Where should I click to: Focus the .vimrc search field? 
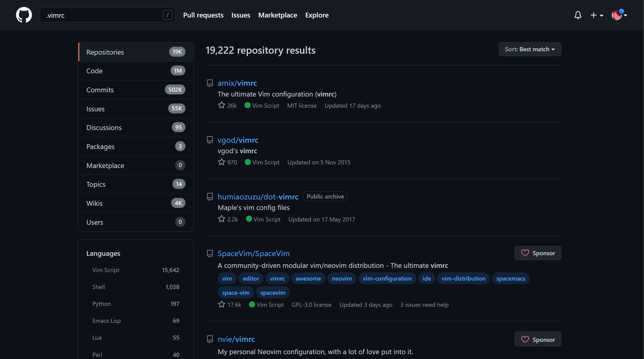[x=103, y=15]
